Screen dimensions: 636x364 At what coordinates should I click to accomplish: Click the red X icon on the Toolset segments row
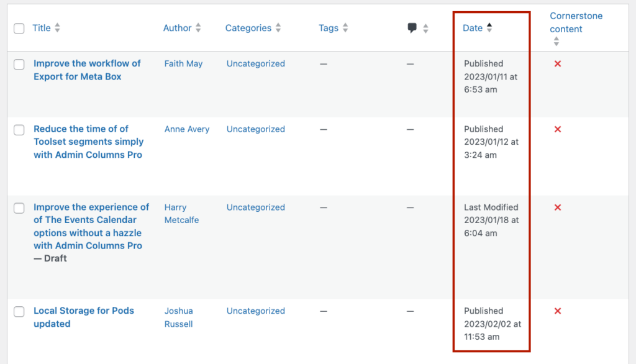click(557, 129)
